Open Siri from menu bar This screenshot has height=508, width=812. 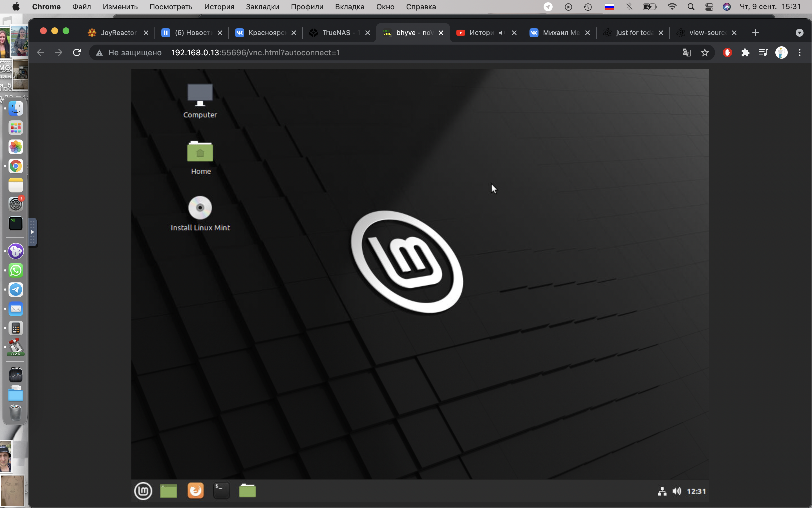(x=727, y=7)
